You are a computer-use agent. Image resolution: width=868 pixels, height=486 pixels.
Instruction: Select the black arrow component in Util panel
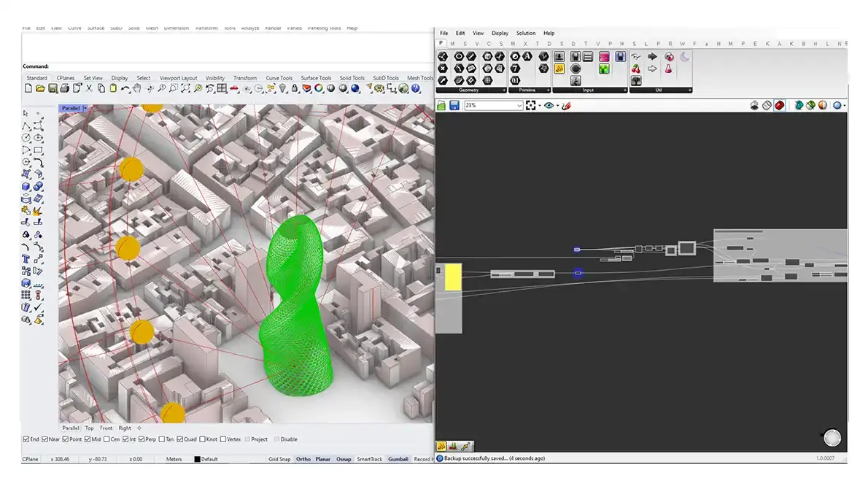[x=652, y=56]
